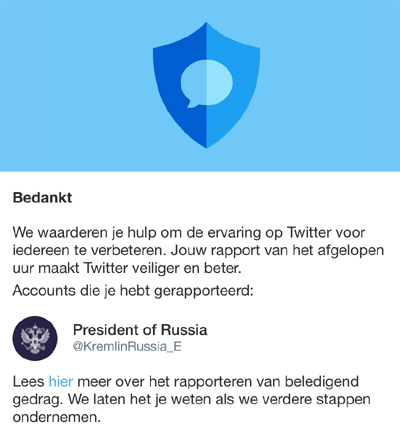
Task: Click the top point of the shield
Action: 206,25
